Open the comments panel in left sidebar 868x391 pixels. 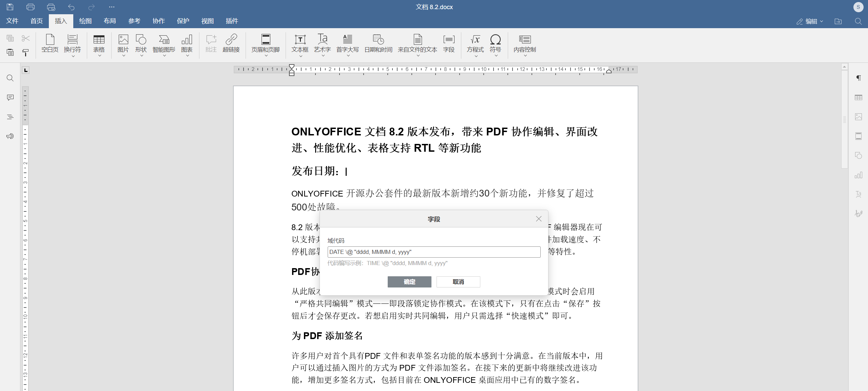tap(10, 98)
